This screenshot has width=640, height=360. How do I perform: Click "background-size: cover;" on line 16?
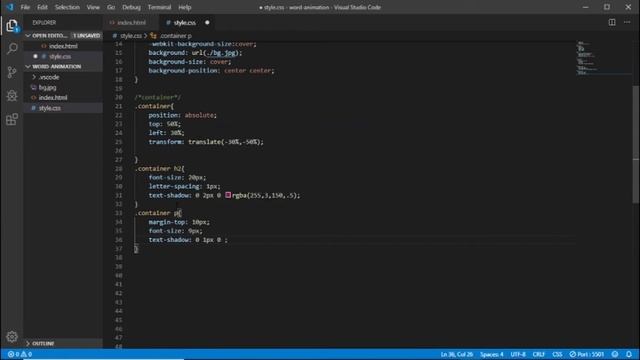190,62
